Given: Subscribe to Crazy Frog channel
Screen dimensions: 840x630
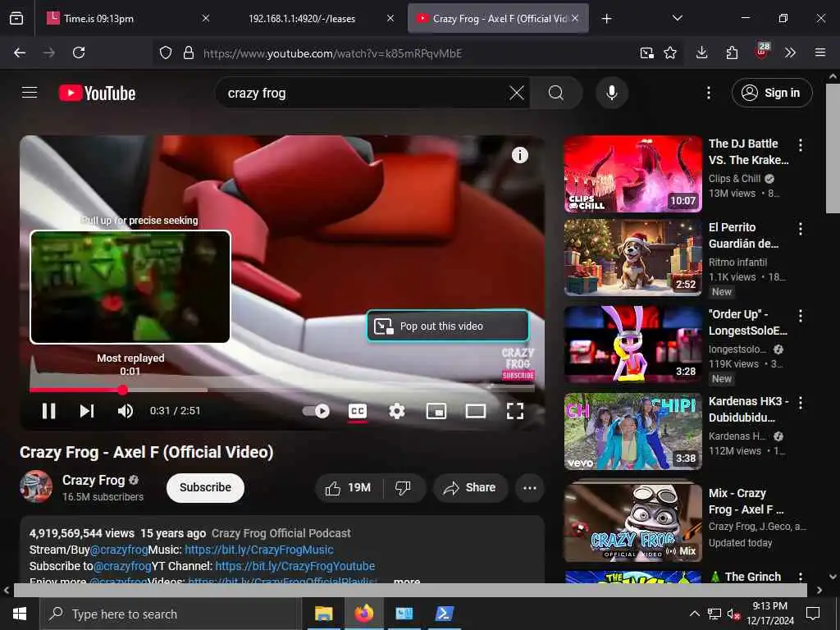Looking at the screenshot, I should [205, 487].
